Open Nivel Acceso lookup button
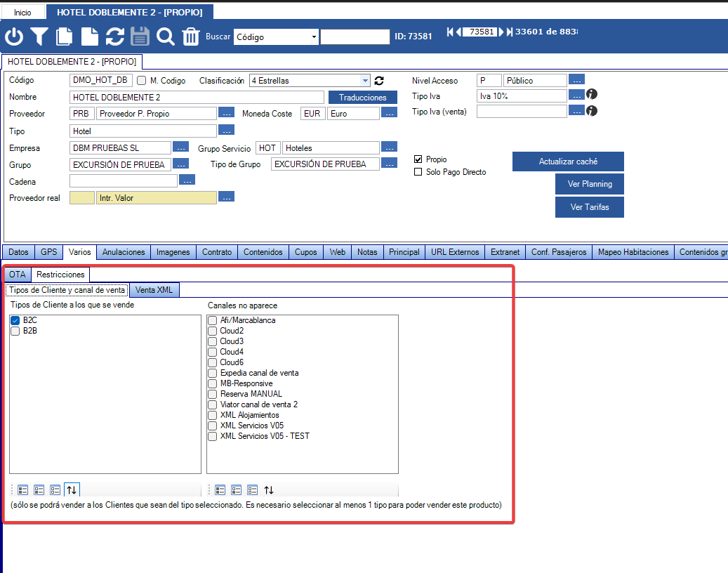The width and height of the screenshot is (728, 573). click(576, 79)
